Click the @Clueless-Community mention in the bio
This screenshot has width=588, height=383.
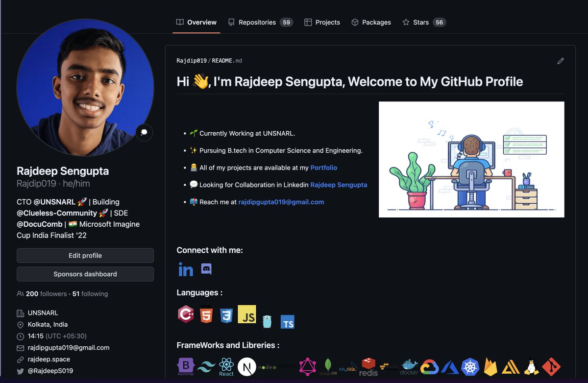[x=57, y=213]
